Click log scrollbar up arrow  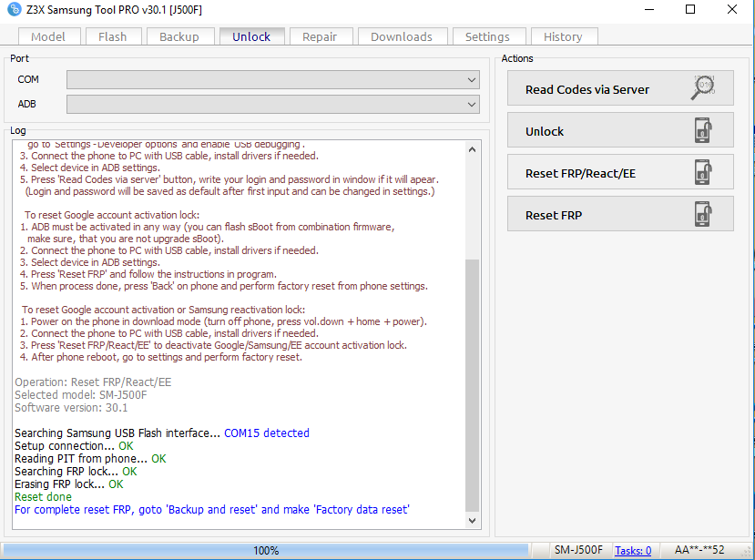(x=473, y=149)
